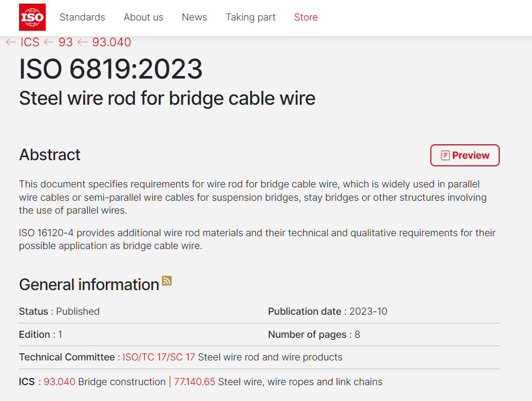532x401 pixels.
Task: Open the About us menu
Action: click(x=143, y=17)
